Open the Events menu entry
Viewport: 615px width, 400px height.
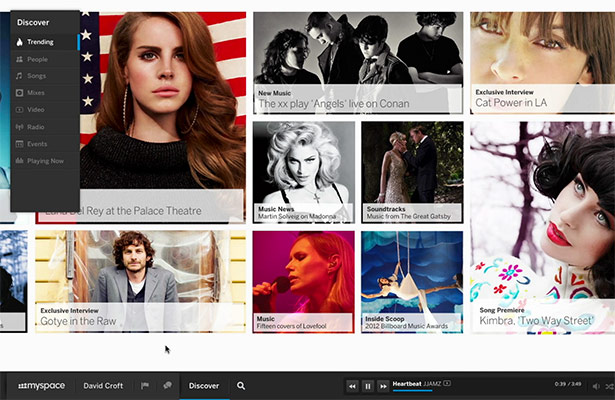coord(45,144)
